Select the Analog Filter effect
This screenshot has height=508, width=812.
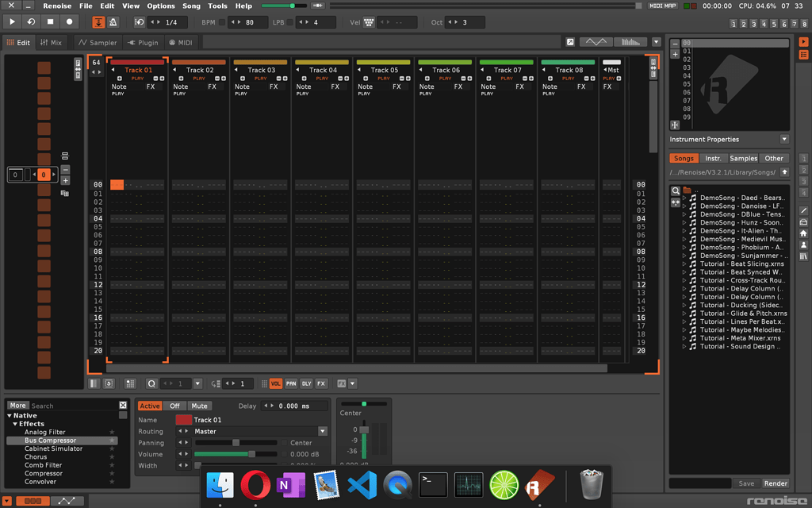click(x=45, y=432)
